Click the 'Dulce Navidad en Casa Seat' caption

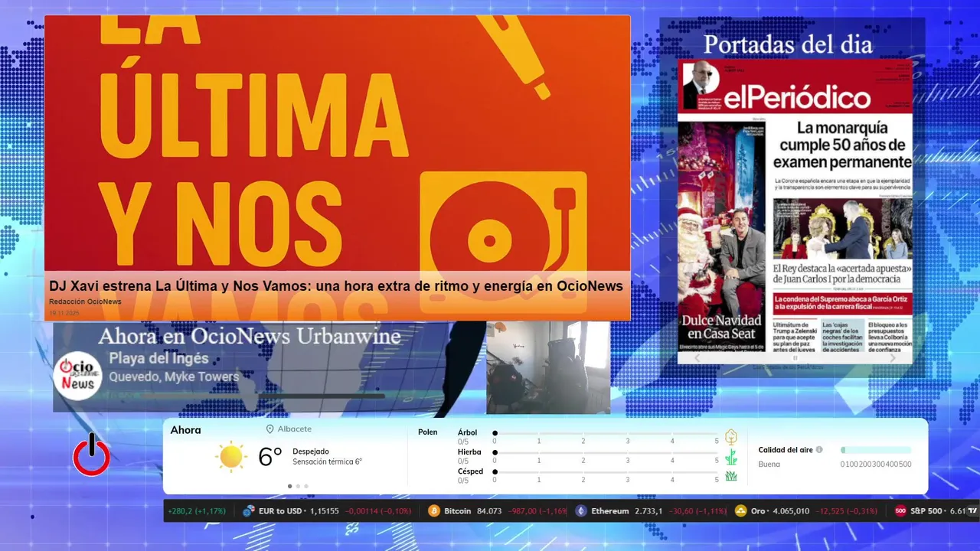pyautogui.click(x=722, y=328)
